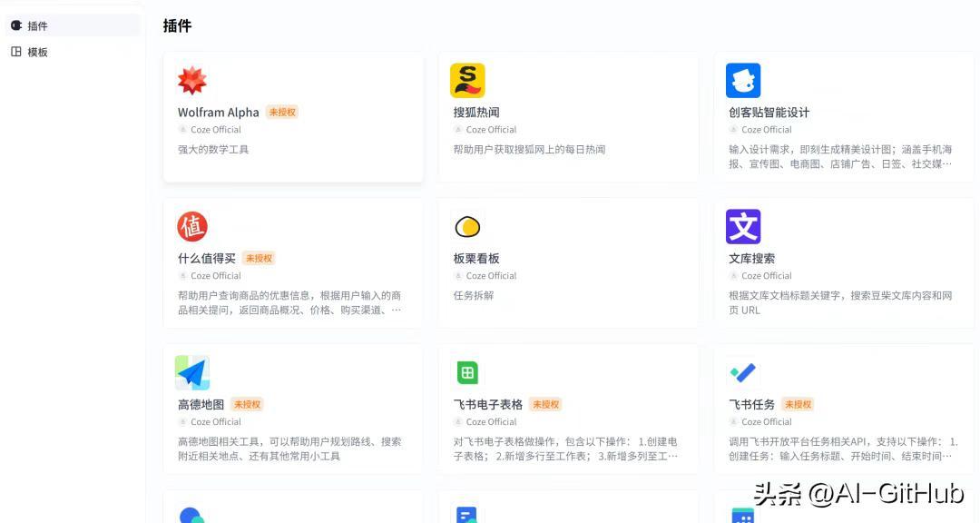Open the 文库搜索 plugin title
This screenshot has width=980, height=523.
pyautogui.click(x=752, y=259)
